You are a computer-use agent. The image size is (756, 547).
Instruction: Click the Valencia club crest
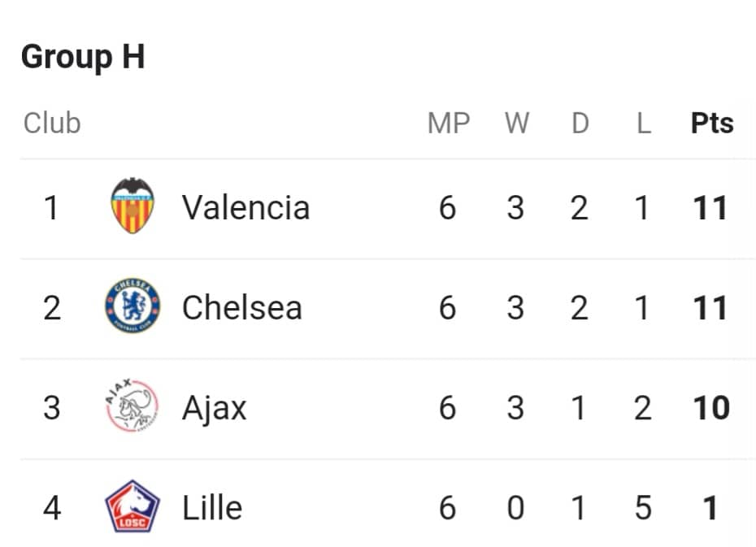pos(133,206)
